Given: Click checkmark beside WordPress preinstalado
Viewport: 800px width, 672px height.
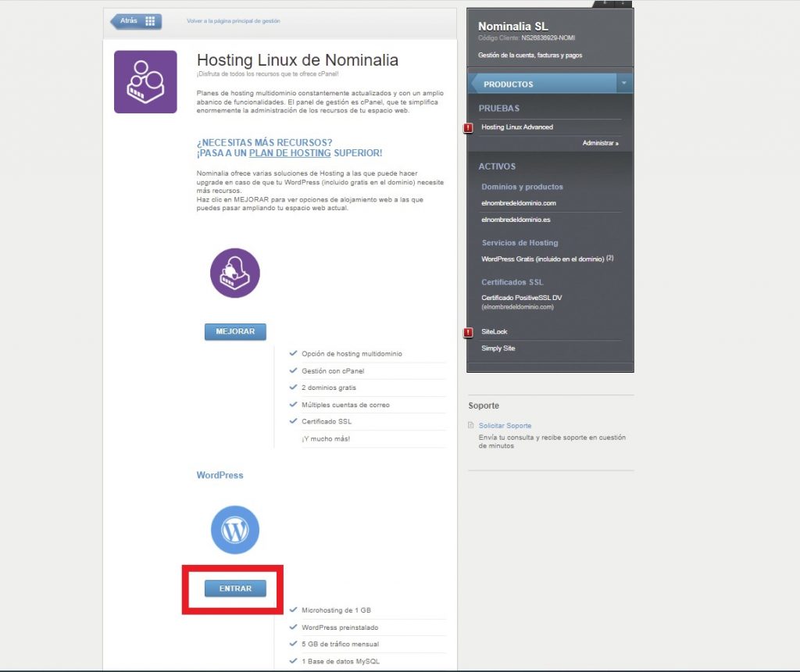Looking at the screenshot, I should [293, 627].
